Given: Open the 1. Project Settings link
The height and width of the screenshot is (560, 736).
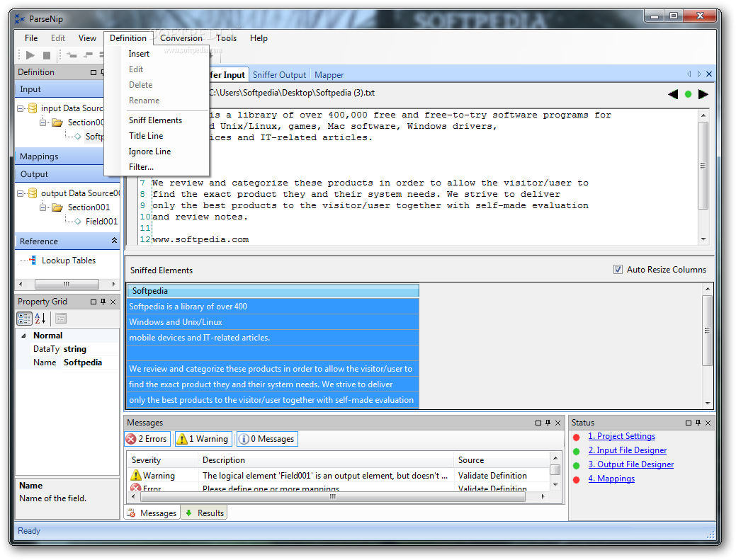Looking at the screenshot, I should [621, 436].
